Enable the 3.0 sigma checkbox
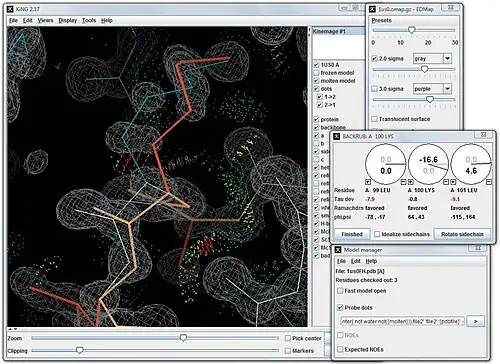The image size is (500, 364). [x=375, y=89]
